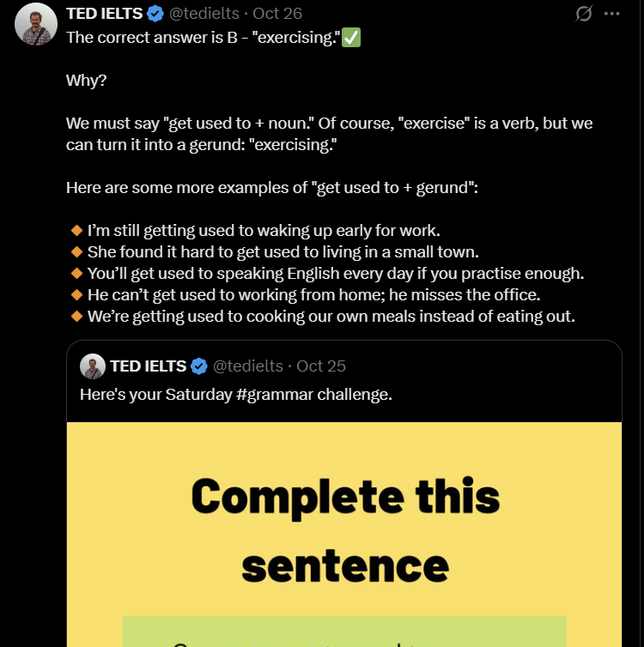Click the TED IELTS name in the quoted post
The image size is (644, 647).
(148, 366)
